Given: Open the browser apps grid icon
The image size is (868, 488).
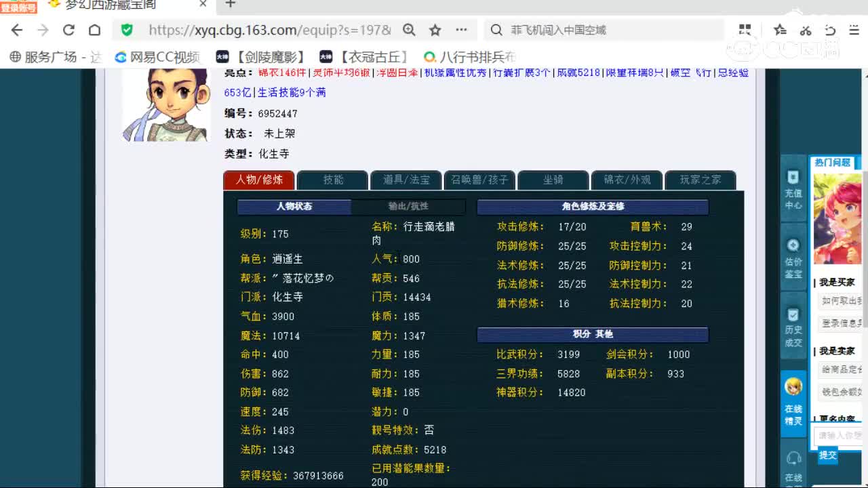Looking at the screenshot, I should coord(745,30).
